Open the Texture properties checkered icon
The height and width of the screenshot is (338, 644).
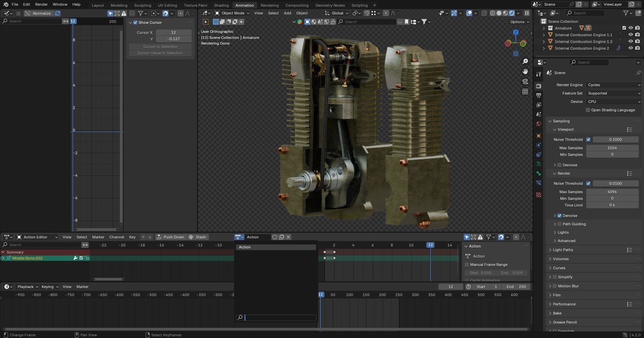coord(539,195)
